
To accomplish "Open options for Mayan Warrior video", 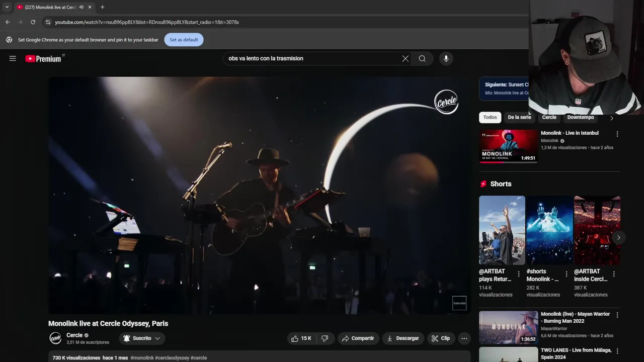I will coord(617,315).
